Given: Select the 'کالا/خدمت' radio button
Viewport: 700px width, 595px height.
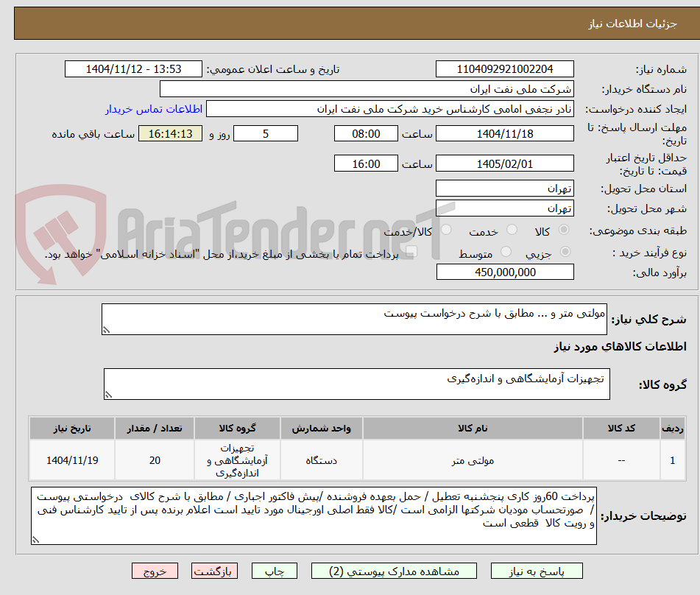Looking at the screenshot, I should click(x=446, y=230).
